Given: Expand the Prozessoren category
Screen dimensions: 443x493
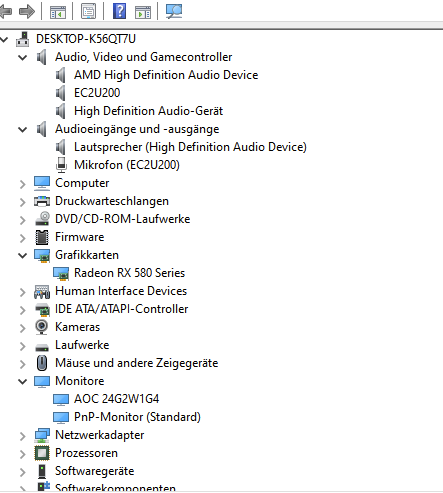Looking at the screenshot, I should 23,454.
